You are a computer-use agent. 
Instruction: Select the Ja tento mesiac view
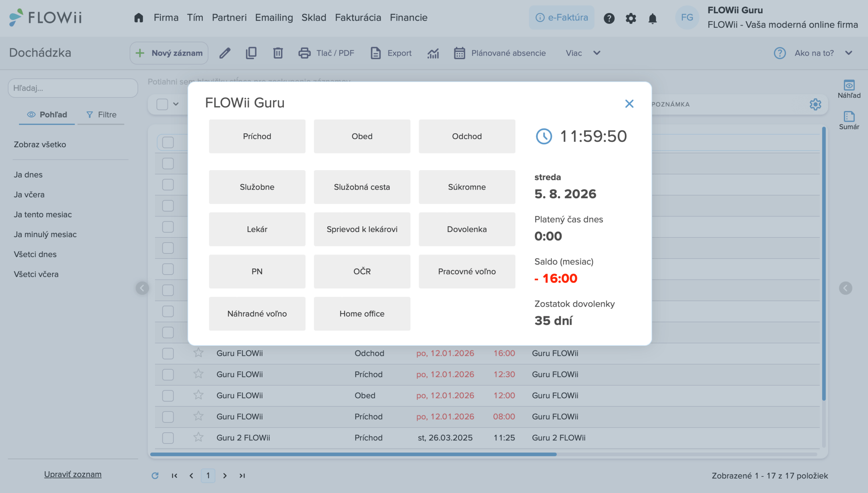click(43, 214)
